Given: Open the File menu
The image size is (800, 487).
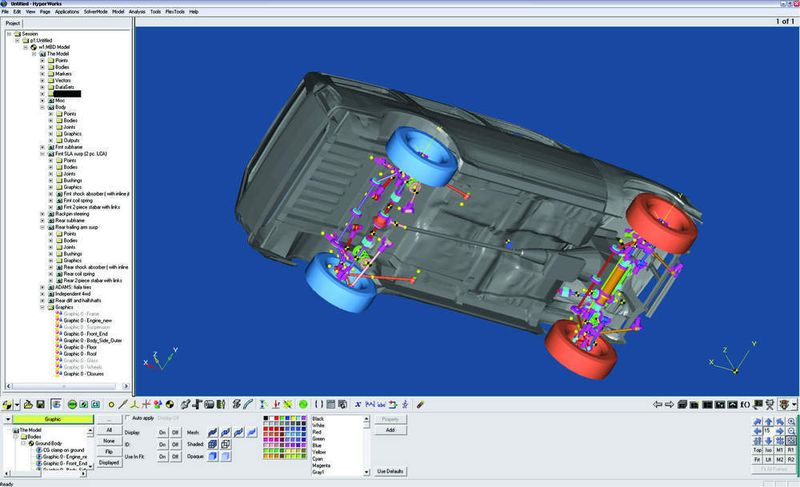Looking at the screenshot, I should pyautogui.click(x=5, y=11).
